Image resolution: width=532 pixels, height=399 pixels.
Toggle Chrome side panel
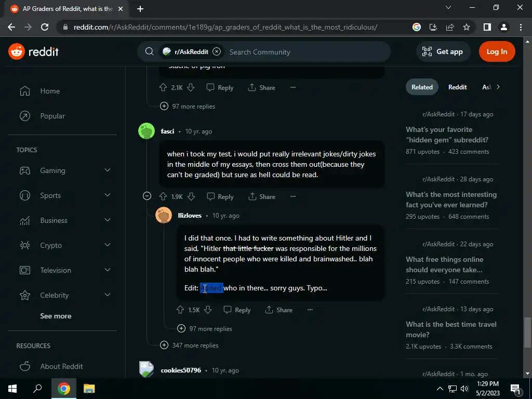point(487,27)
